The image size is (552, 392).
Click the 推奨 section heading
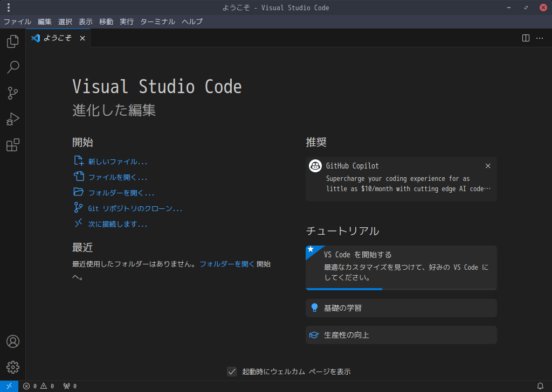click(x=316, y=142)
